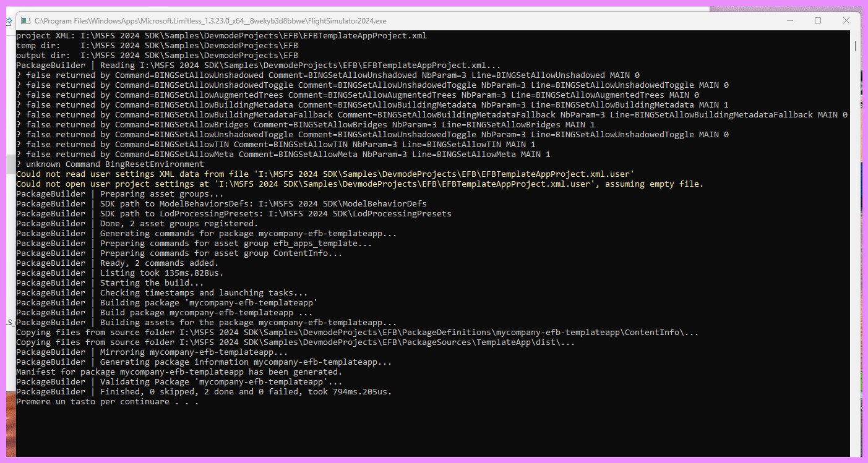Click the yellow 'Could not read user settings XML' line
The width and height of the screenshot is (868, 463).
(x=325, y=174)
